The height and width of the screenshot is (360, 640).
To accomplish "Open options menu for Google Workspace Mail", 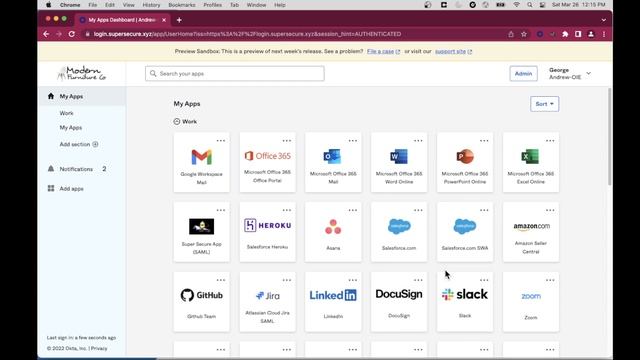I will pyautogui.click(x=221, y=140).
